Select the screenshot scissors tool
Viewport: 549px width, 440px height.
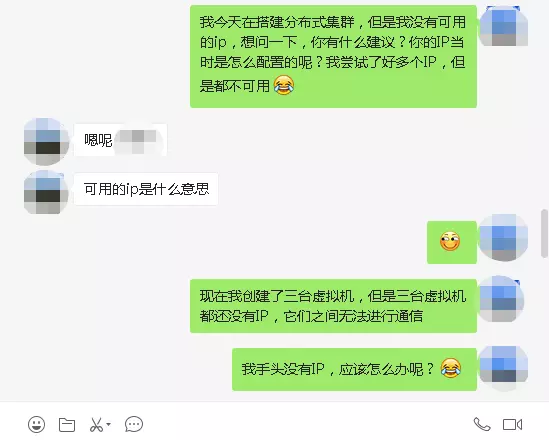coord(96,425)
